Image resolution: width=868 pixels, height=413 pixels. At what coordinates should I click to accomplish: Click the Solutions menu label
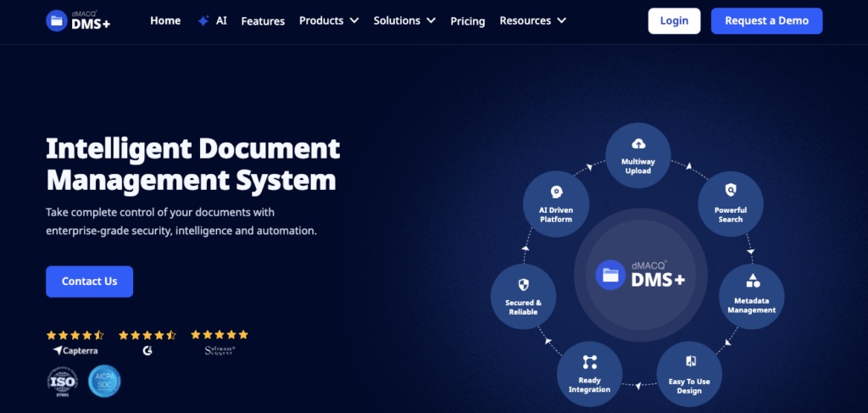397,20
